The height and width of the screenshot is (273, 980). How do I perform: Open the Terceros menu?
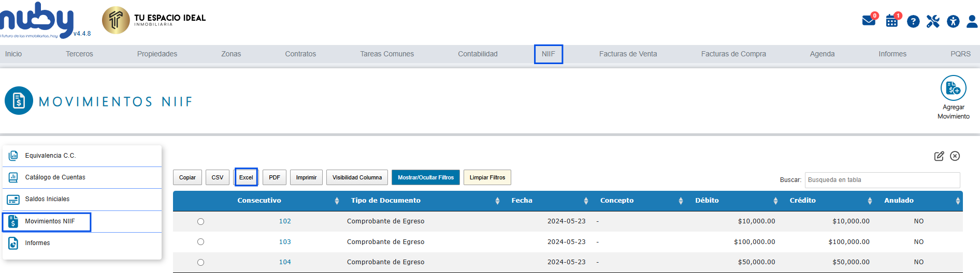point(79,54)
